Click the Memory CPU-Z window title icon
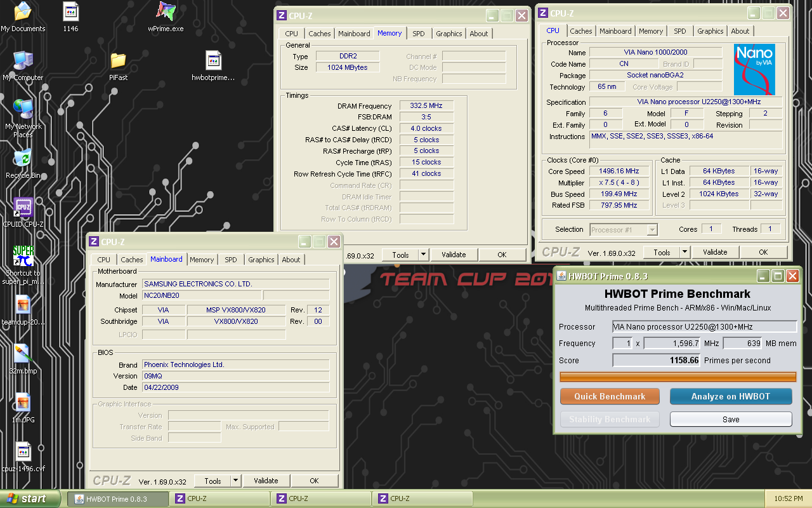The image size is (812, 508). (x=282, y=16)
